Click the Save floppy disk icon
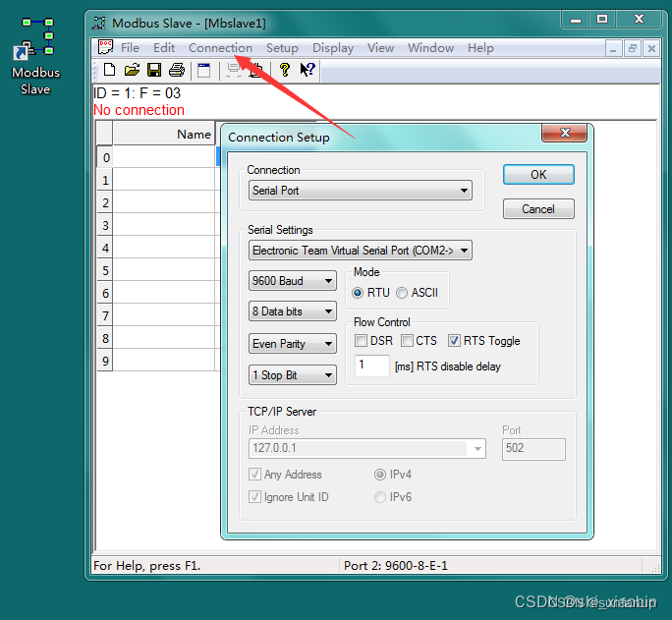The height and width of the screenshot is (620, 672). [x=154, y=70]
